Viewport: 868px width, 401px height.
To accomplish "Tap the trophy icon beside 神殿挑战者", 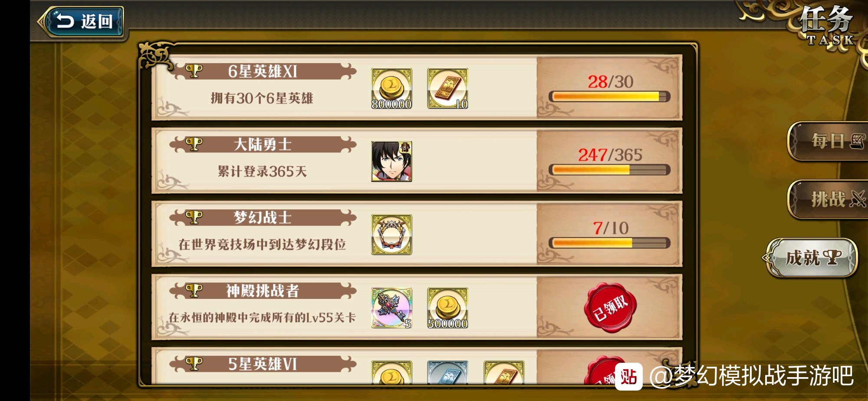I will (194, 290).
